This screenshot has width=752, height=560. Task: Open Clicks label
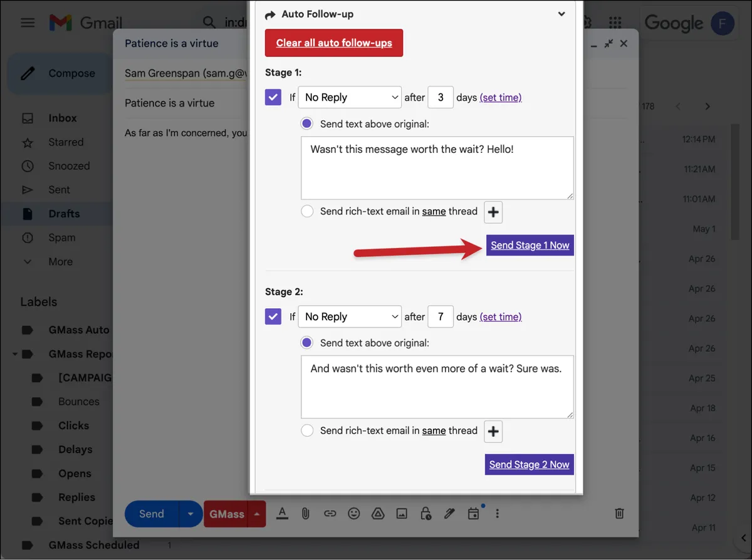(x=73, y=425)
